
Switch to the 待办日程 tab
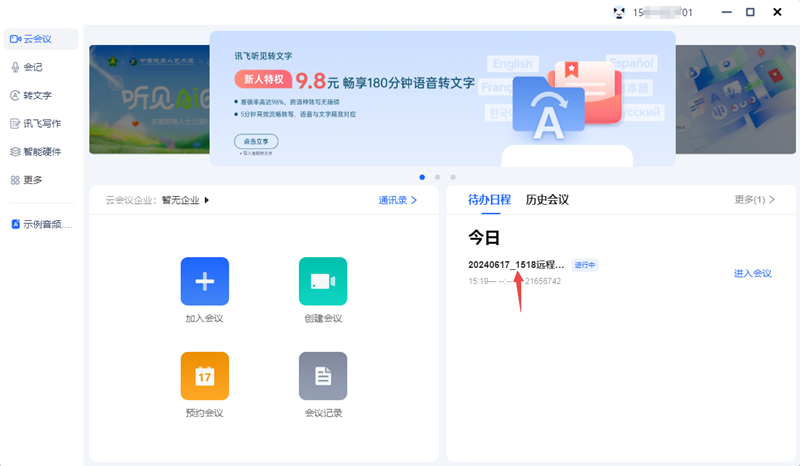[489, 200]
